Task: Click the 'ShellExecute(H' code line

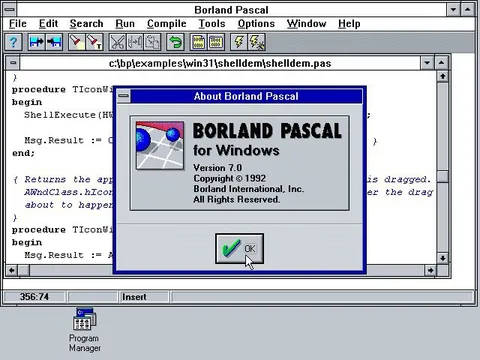Action: [68, 115]
